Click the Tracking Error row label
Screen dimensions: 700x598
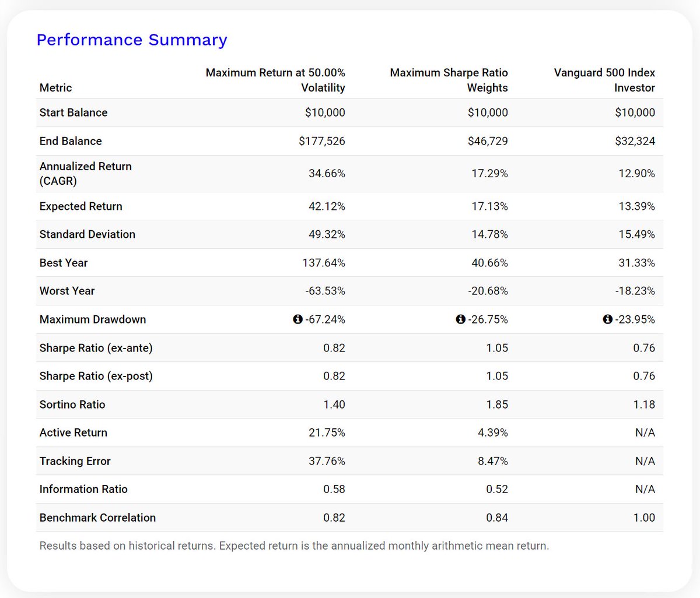(75, 461)
